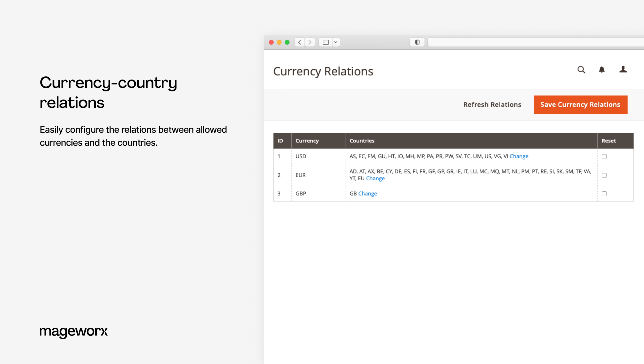Click the browser forward navigation arrow
Image resolution: width=644 pixels, height=364 pixels.
tap(310, 42)
